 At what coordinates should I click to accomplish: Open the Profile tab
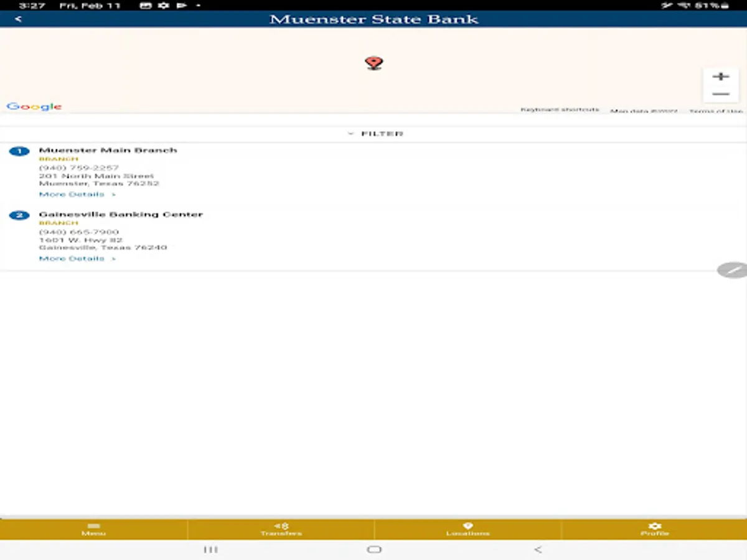click(654, 530)
